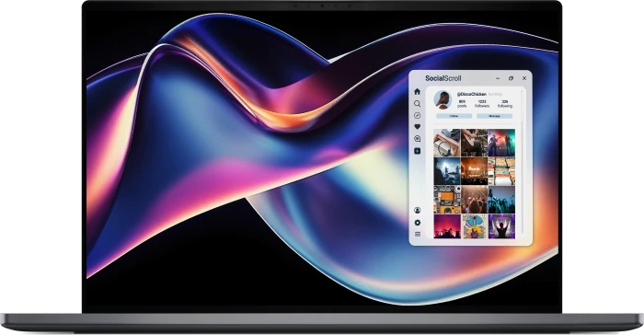Open the 1222 followers list
The height and width of the screenshot is (335, 644).
[x=482, y=104]
